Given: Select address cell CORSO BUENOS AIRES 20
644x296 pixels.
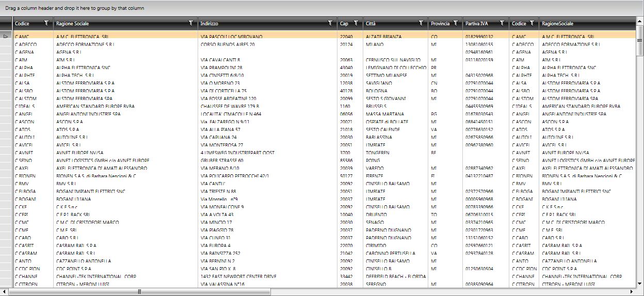Looking at the screenshot, I should coord(268,44).
